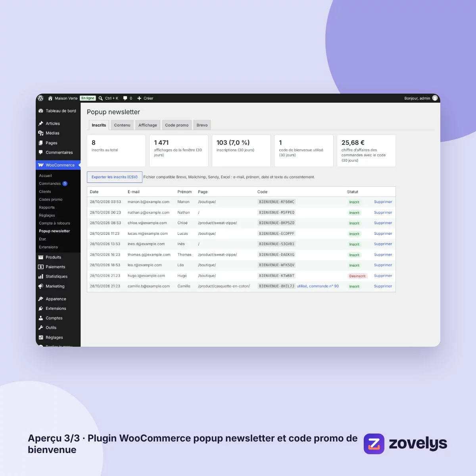Click the WooCommerce logo icon in sidebar
Screen dimensions: 476x476
click(x=40, y=165)
